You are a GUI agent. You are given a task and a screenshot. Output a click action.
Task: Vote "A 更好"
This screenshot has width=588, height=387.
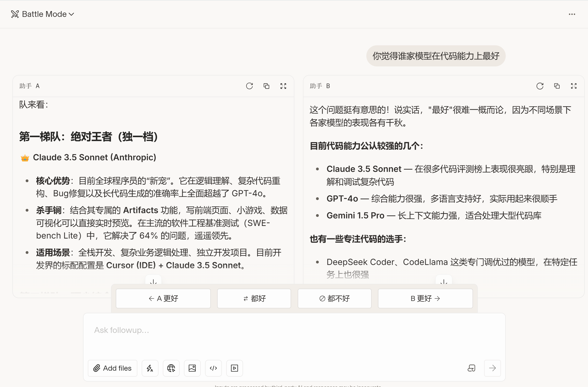pyautogui.click(x=163, y=298)
